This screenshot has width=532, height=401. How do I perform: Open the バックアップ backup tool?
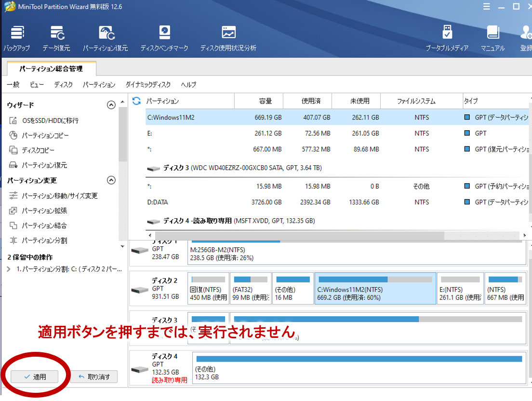click(17, 39)
